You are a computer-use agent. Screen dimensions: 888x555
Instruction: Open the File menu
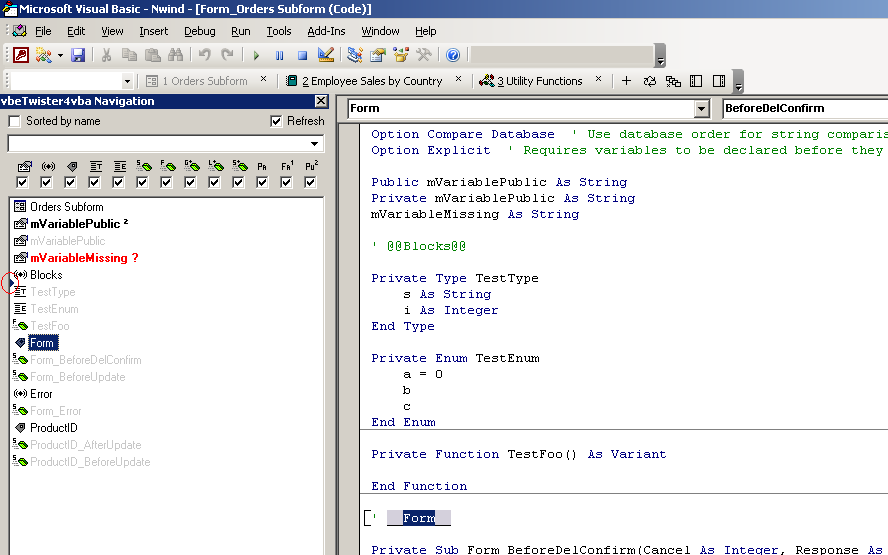click(x=43, y=31)
